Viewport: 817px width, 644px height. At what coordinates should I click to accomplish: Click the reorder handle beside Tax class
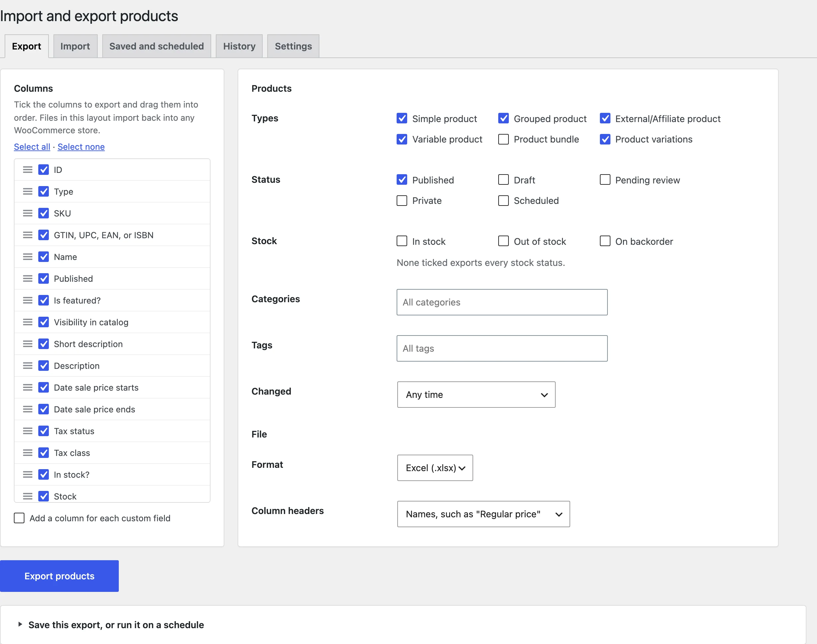27,453
